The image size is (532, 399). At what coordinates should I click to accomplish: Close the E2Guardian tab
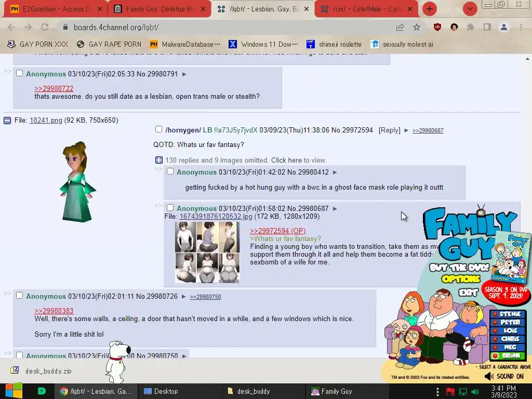[100, 9]
